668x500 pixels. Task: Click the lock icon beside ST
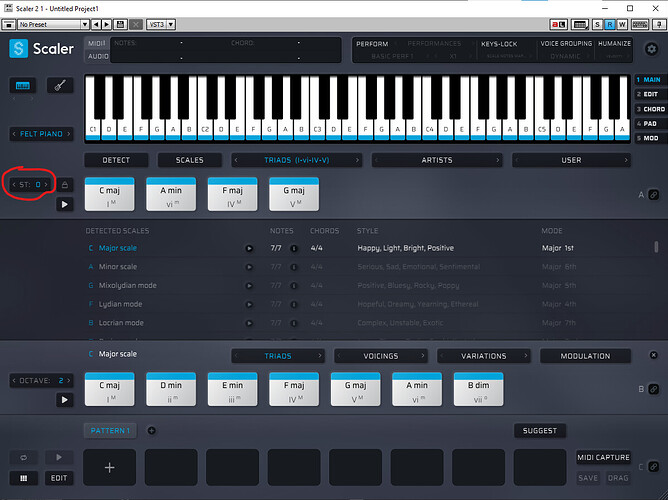click(65, 185)
